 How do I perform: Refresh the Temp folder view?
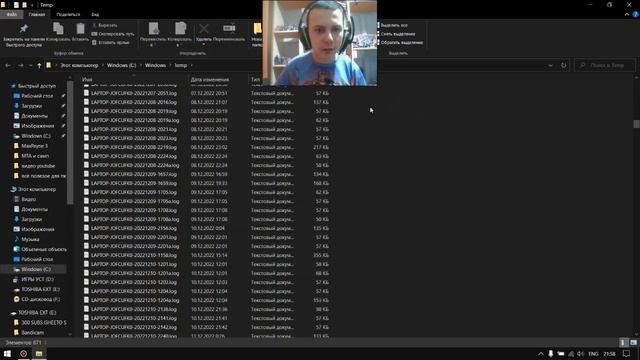pos(564,65)
